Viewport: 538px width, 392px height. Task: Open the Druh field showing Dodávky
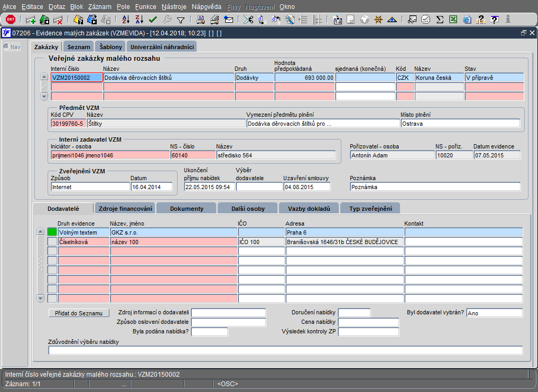click(x=254, y=77)
